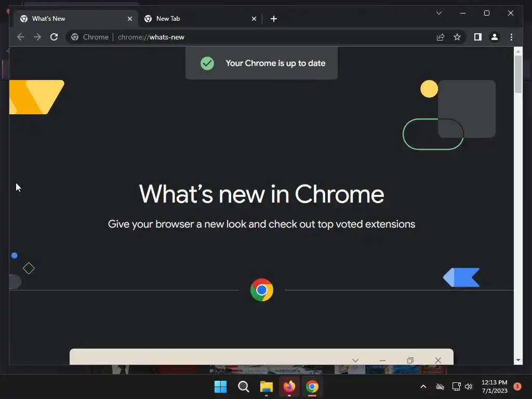Minimize the Chrome window
Screen dimensions: 532x399
pyautogui.click(x=463, y=13)
